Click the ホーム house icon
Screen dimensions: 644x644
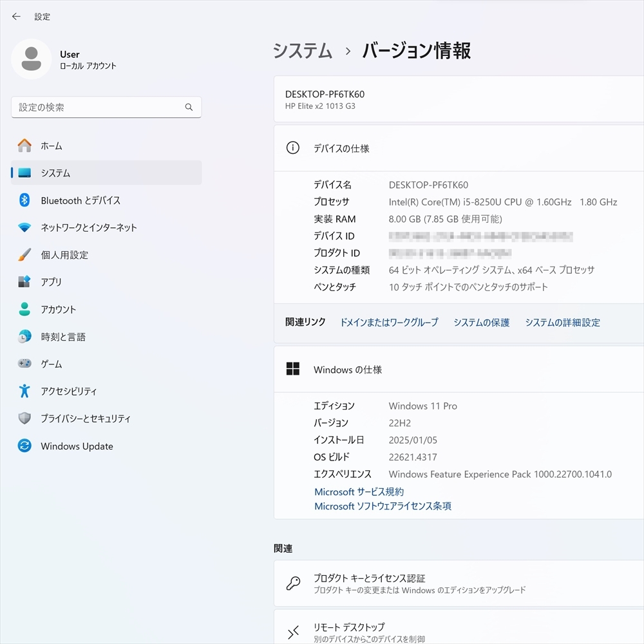click(24, 146)
